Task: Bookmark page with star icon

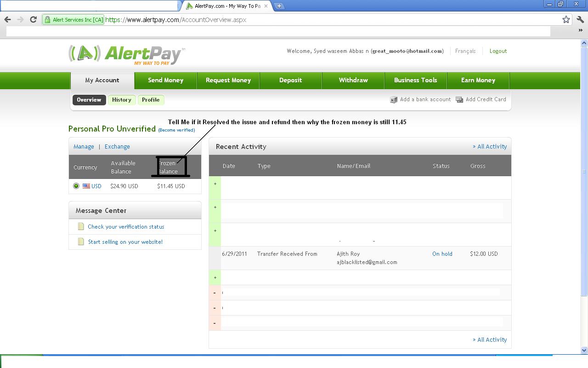Action: point(566,19)
